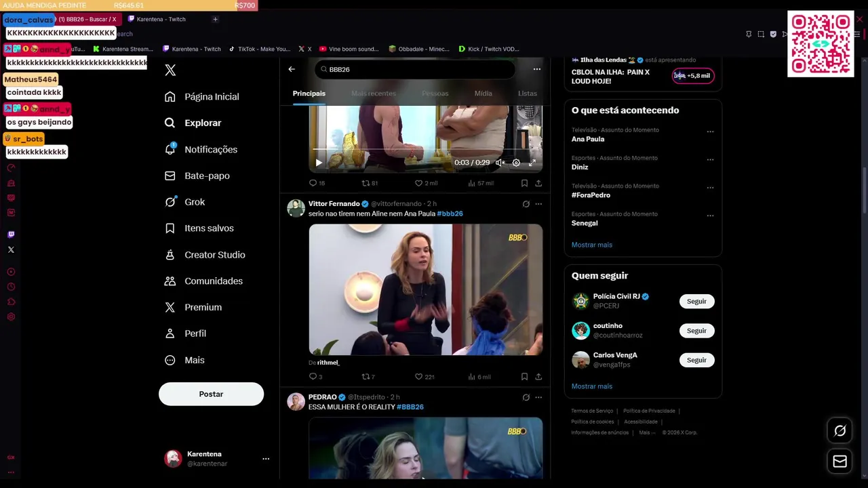This screenshot has height=488, width=868.
Task: Click the BBB26 search field
Action: (x=415, y=69)
